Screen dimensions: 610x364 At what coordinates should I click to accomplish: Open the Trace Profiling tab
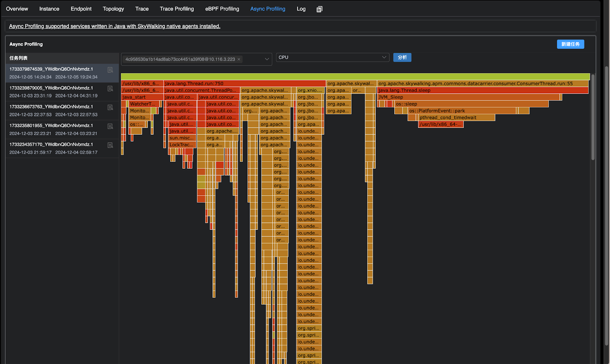click(x=177, y=9)
